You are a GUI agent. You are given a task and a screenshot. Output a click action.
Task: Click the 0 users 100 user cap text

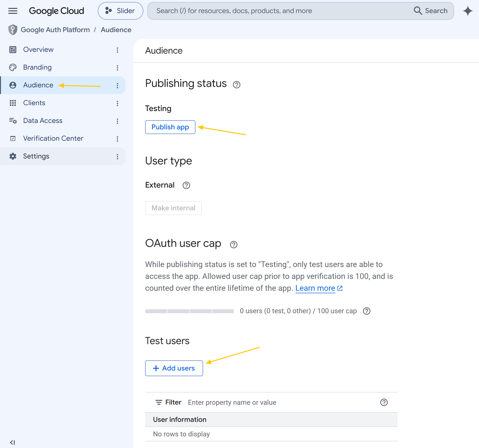(x=298, y=311)
